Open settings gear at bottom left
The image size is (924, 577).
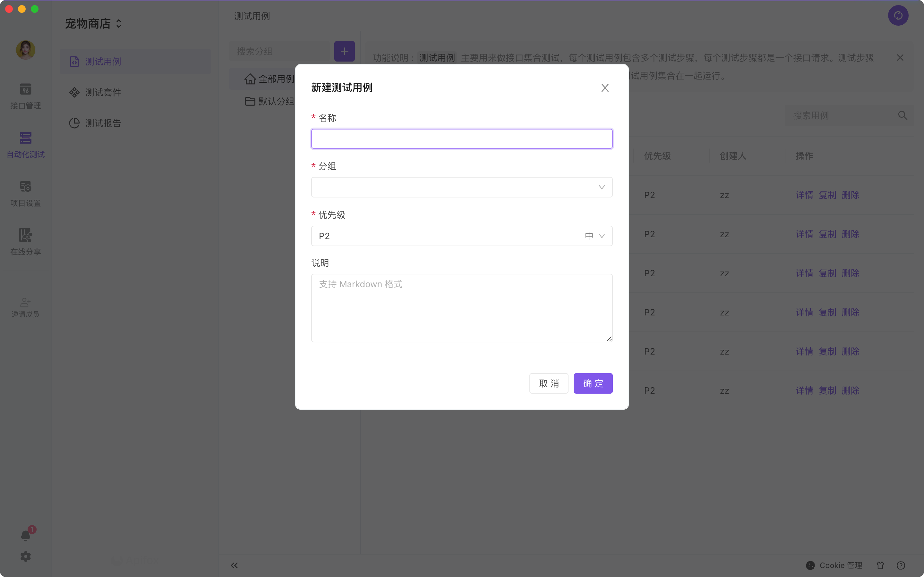[26, 556]
